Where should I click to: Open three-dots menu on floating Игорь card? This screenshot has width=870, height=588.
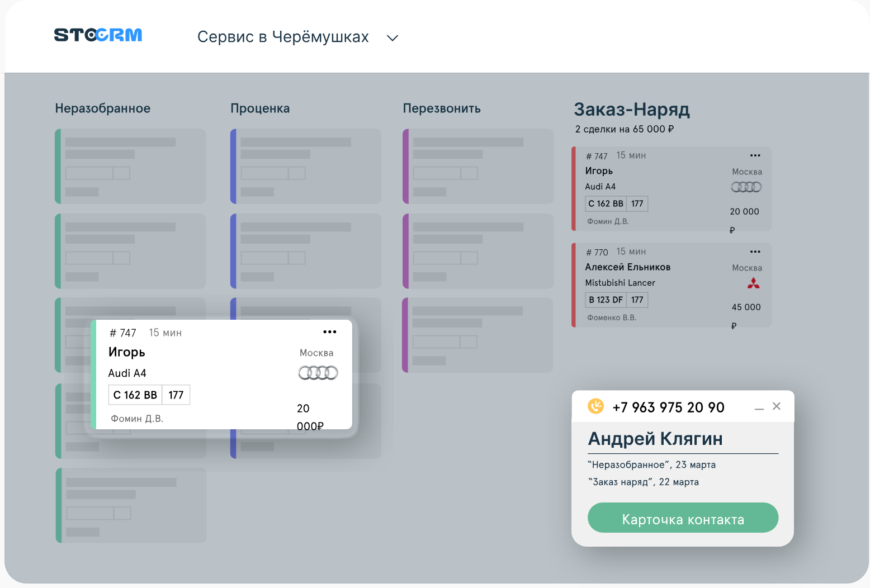(x=330, y=332)
